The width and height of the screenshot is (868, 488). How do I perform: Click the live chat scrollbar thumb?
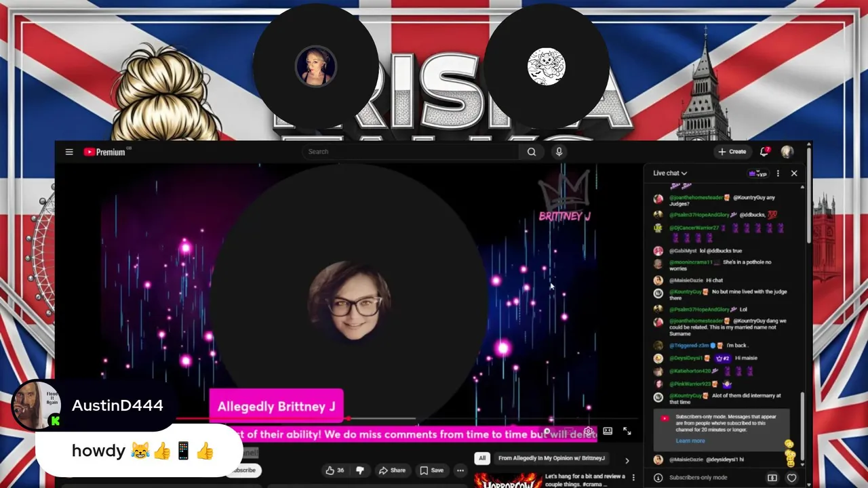pyautogui.click(x=802, y=426)
